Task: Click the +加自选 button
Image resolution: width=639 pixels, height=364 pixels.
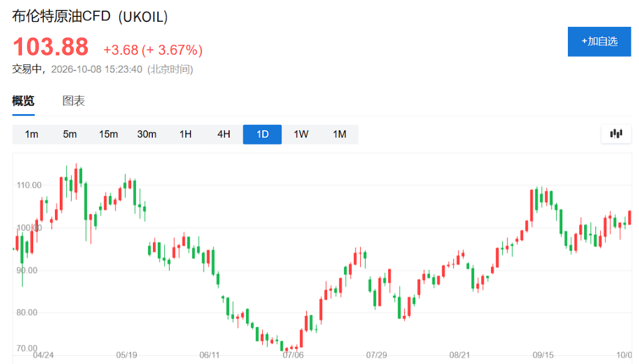Action: point(599,42)
